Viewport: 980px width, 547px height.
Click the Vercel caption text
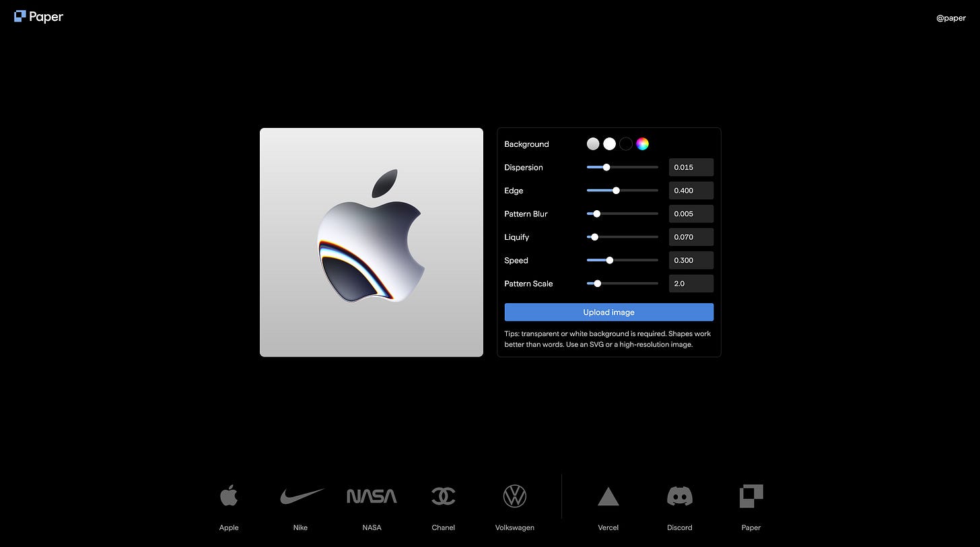608,527
